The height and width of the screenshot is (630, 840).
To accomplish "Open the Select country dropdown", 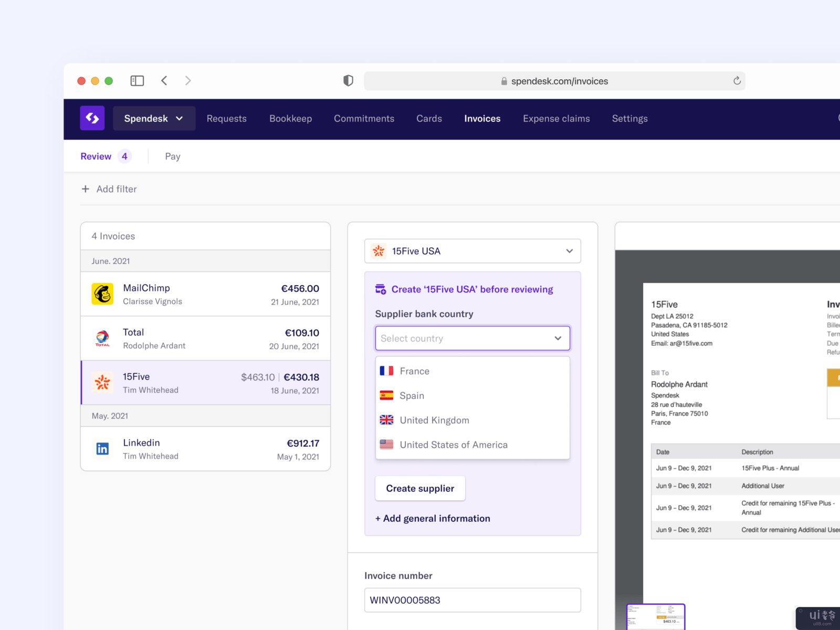I will click(472, 338).
